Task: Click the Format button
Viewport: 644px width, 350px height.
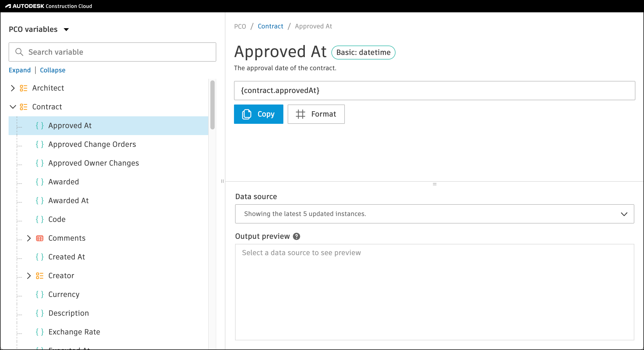Action: point(316,114)
